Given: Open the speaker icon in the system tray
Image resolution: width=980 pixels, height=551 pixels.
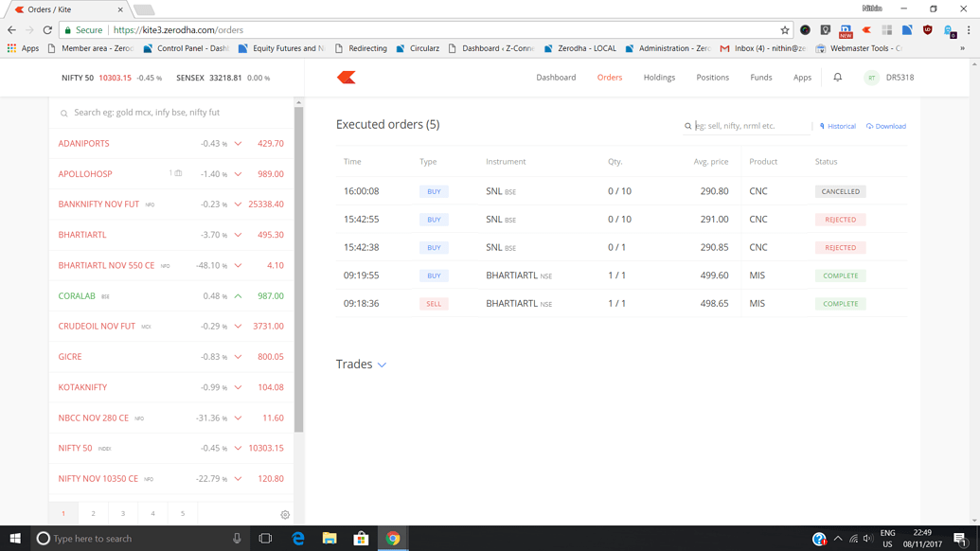Looking at the screenshot, I should (869, 538).
